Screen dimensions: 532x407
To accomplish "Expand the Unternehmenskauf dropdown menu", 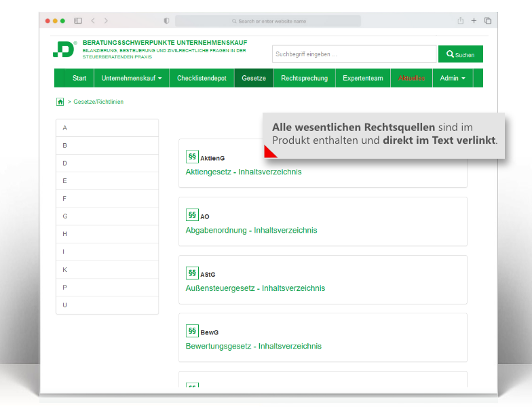I will coord(132,78).
